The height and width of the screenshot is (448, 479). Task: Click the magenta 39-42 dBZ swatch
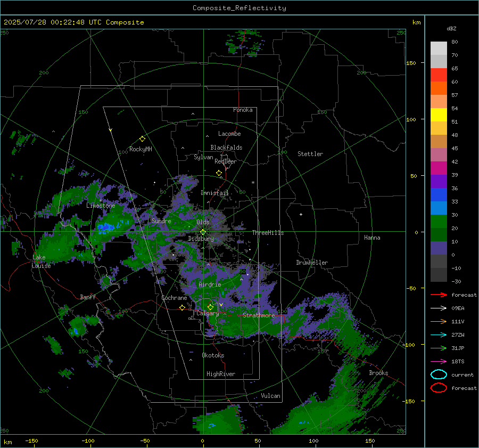(x=439, y=168)
